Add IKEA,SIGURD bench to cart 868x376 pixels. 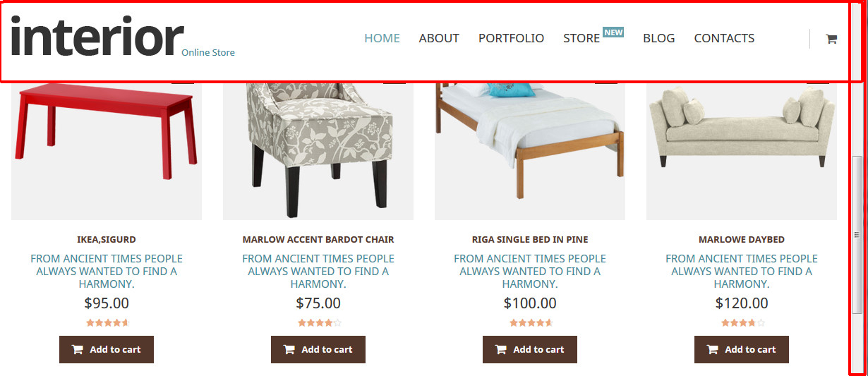[107, 349]
